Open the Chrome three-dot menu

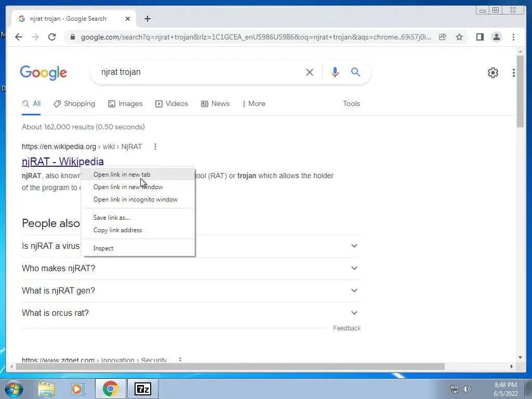pyautogui.click(x=513, y=37)
